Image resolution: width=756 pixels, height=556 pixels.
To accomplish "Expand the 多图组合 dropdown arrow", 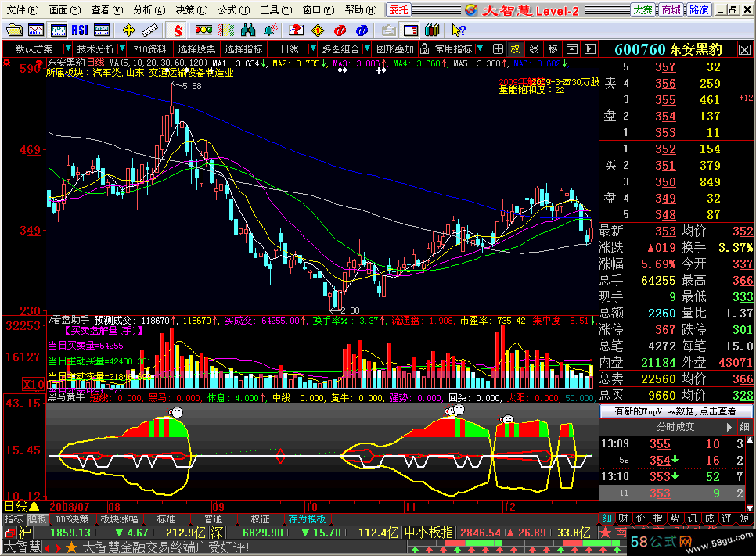I will click(367, 48).
